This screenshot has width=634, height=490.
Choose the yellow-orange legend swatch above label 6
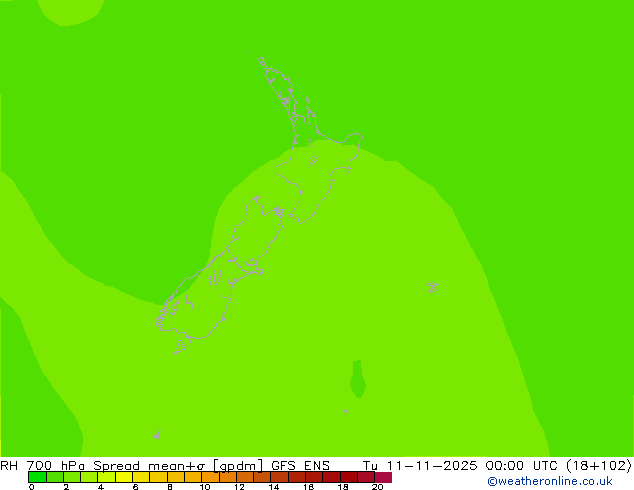click(x=141, y=477)
